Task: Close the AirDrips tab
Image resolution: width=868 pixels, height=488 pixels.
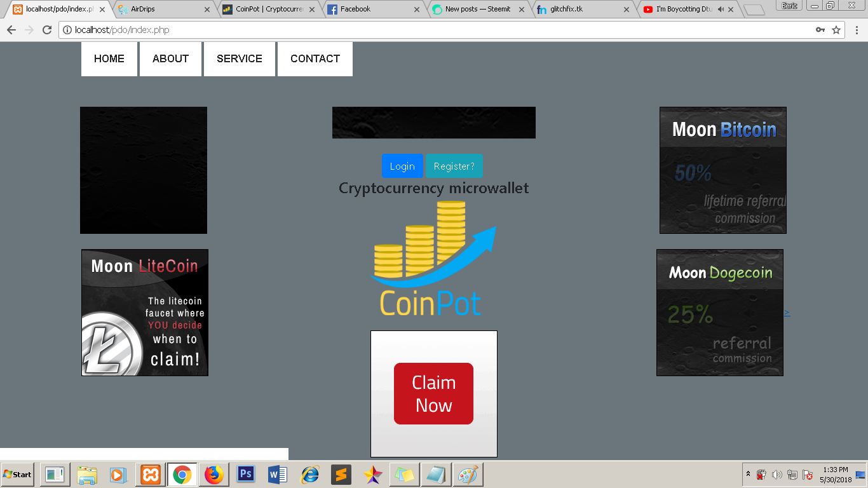Action: pyautogui.click(x=207, y=10)
